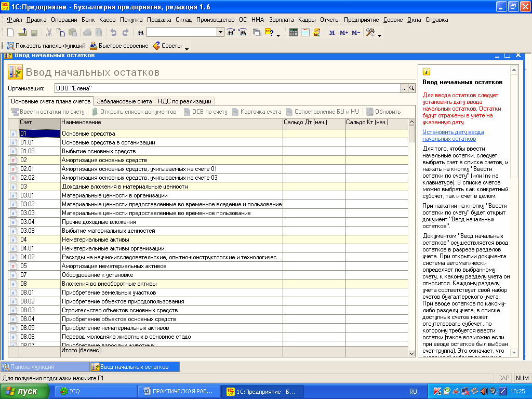The image size is (532, 399).
Task: Click the windows list toolbar icon
Action: click(257, 33)
